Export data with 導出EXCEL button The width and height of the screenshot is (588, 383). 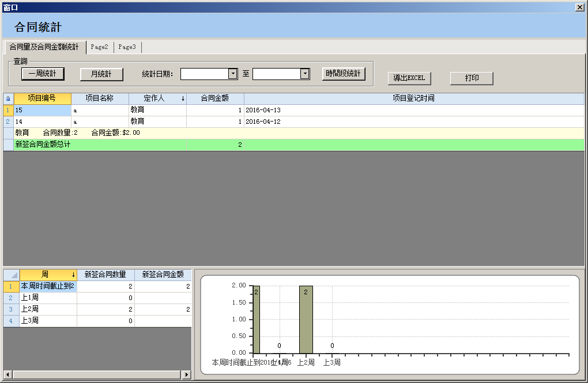pyautogui.click(x=409, y=78)
